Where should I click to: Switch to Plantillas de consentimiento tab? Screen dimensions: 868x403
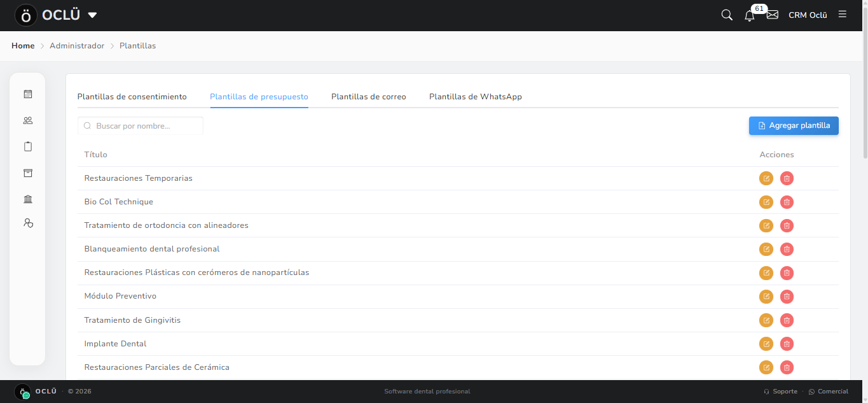pyautogui.click(x=132, y=97)
